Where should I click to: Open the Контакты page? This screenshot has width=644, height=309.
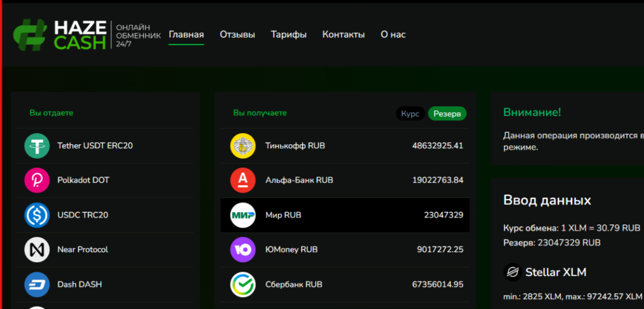tap(343, 34)
